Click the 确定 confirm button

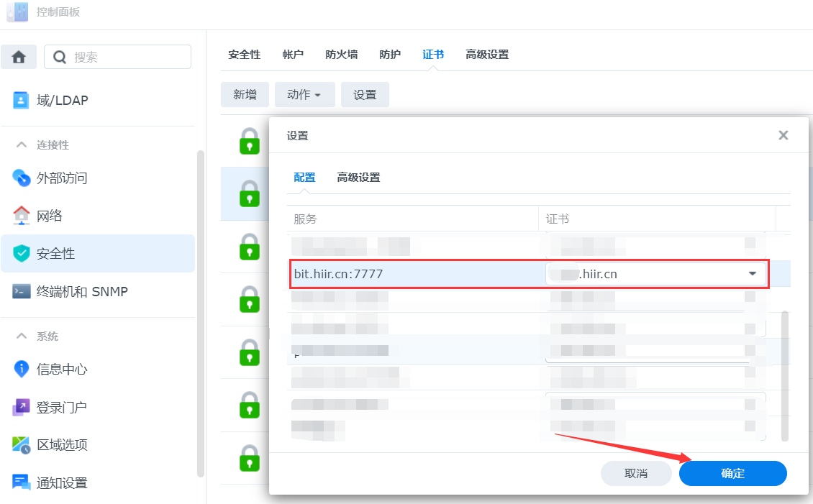[732, 473]
